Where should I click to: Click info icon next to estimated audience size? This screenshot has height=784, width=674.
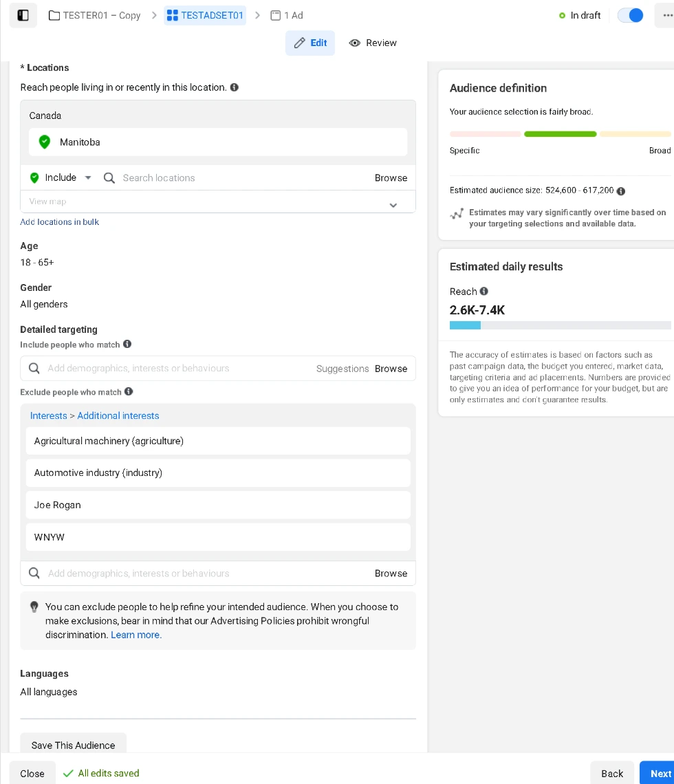click(621, 191)
